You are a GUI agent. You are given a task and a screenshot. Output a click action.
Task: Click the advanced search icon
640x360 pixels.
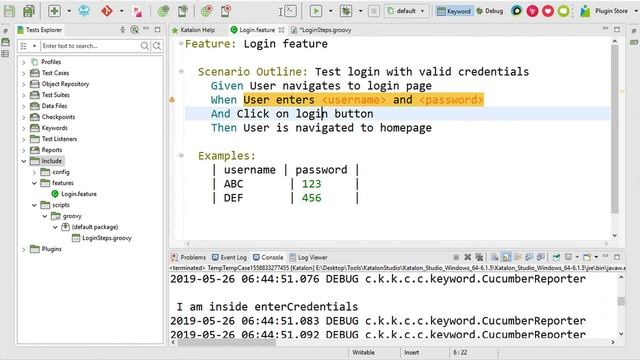coord(157,46)
